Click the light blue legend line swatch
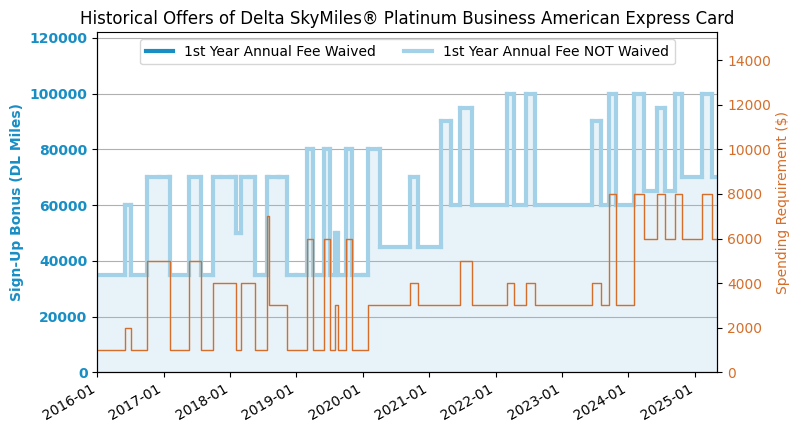Viewport: 800px width, 433px height. click(x=418, y=52)
